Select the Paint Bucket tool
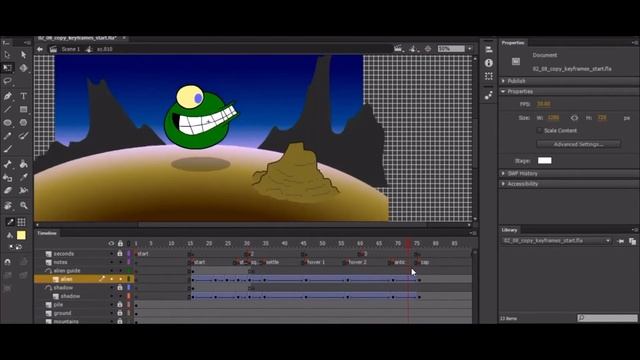 click(x=23, y=164)
